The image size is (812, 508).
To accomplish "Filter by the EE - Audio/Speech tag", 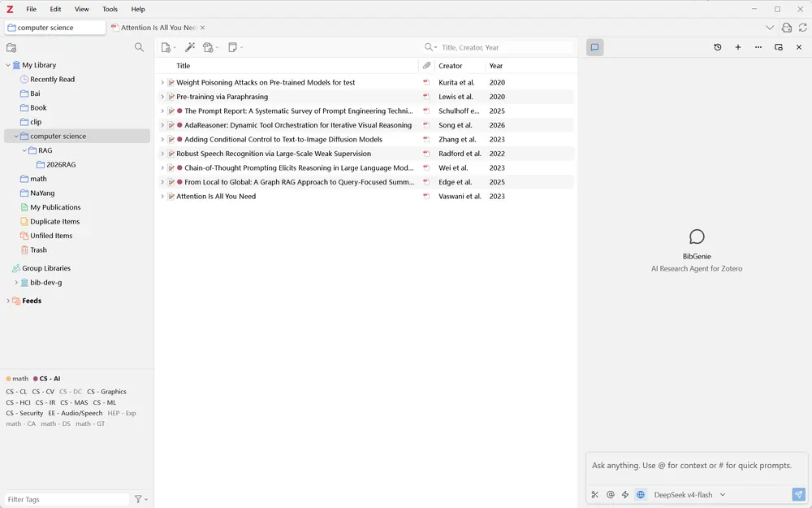I will pos(75,413).
